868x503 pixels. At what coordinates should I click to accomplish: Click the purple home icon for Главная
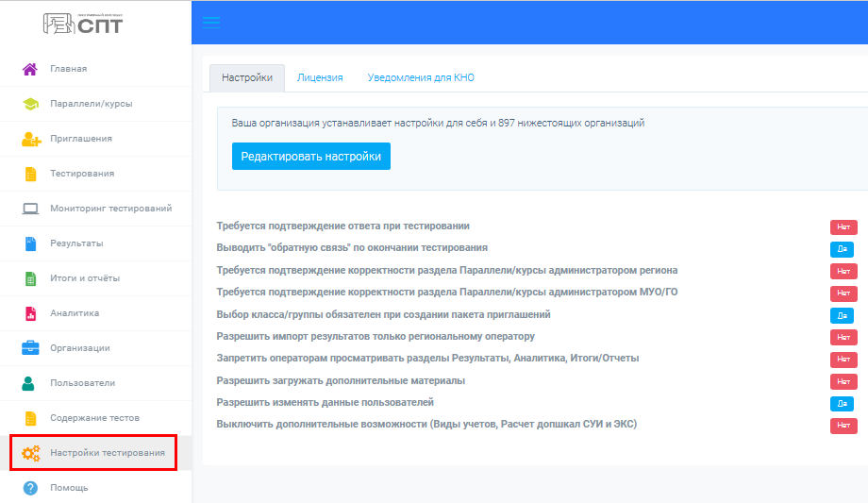(x=30, y=69)
